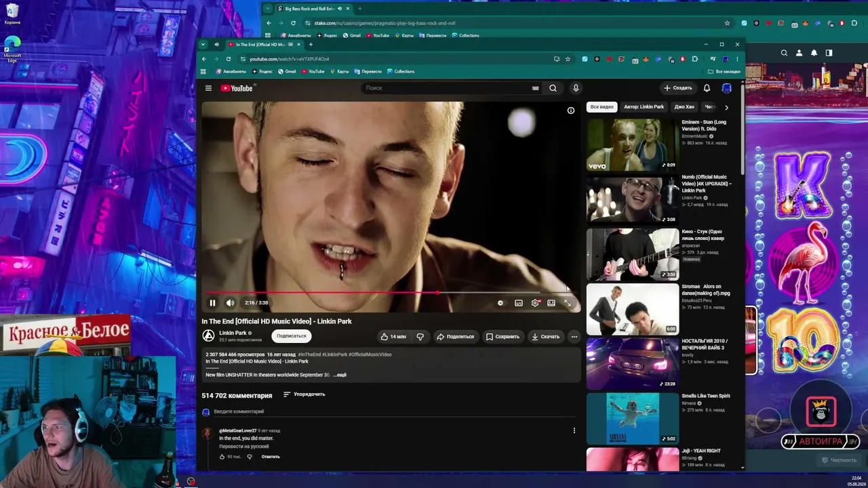The height and width of the screenshot is (488, 868).
Task: Switch to theater mode view
Action: (x=551, y=303)
